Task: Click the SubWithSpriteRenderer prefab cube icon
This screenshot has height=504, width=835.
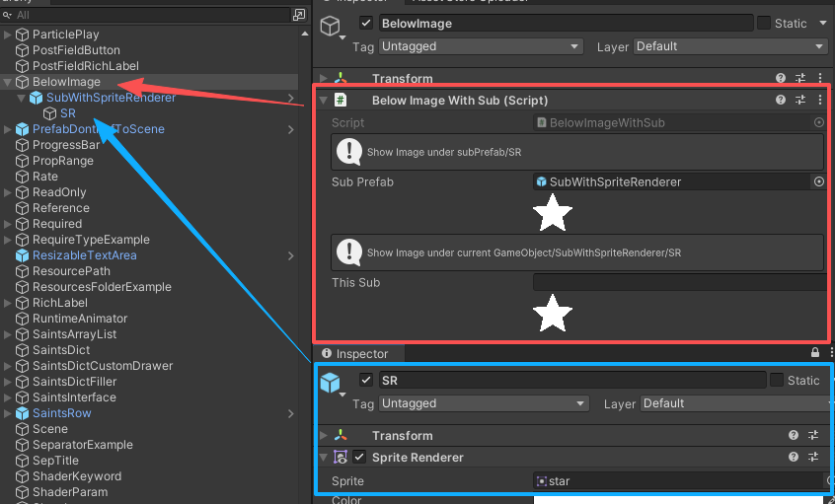Action: (x=36, y=98)
